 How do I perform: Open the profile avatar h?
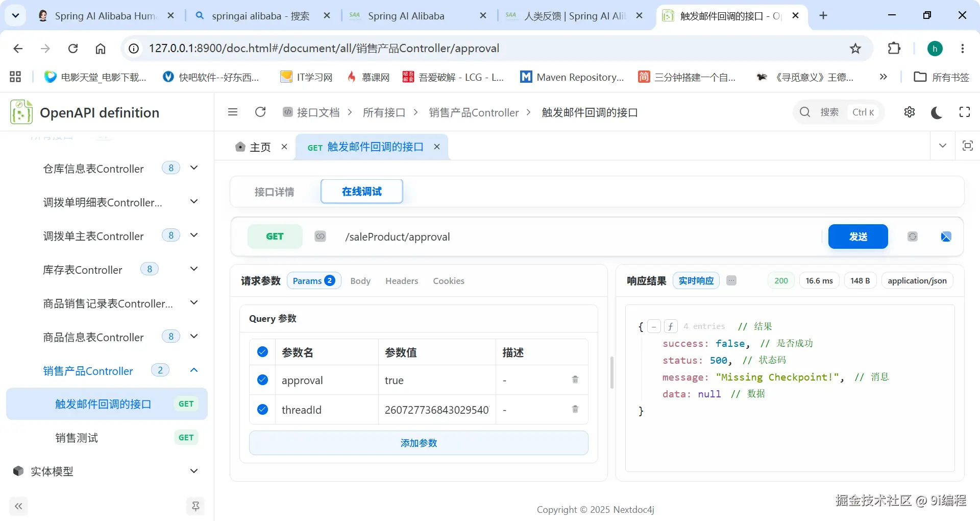[x=935, y=49]
